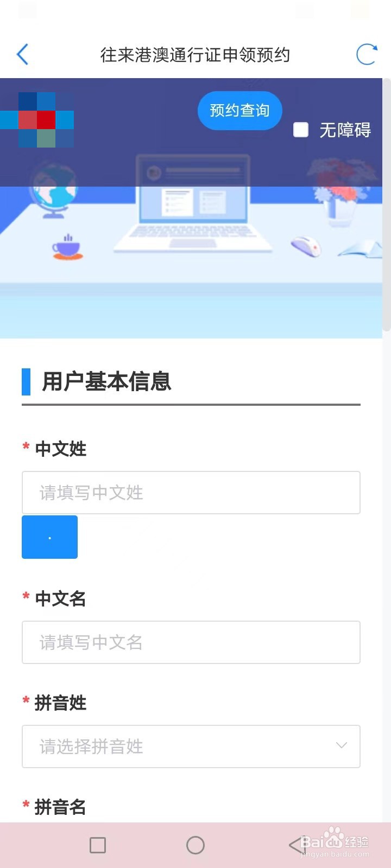
Task: Click the vertical scrollbar on the right edge
Action: tap(387, 206)
